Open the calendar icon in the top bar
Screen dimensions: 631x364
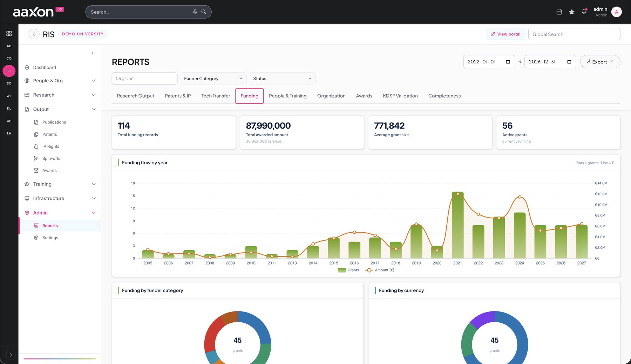[559, 12]
